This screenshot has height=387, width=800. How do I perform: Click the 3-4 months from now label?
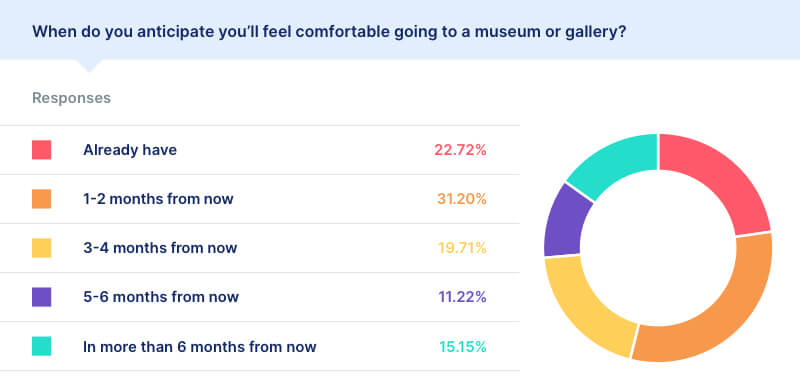click(x=160, y=248)
